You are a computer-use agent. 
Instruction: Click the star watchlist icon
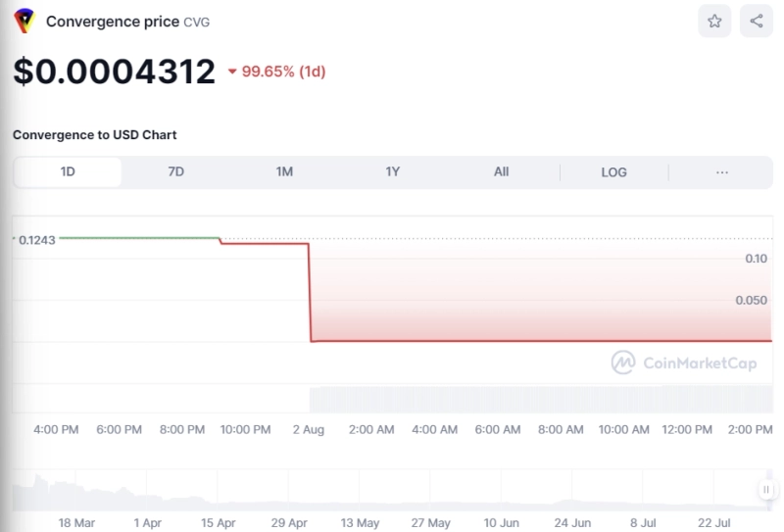[714, 21]
